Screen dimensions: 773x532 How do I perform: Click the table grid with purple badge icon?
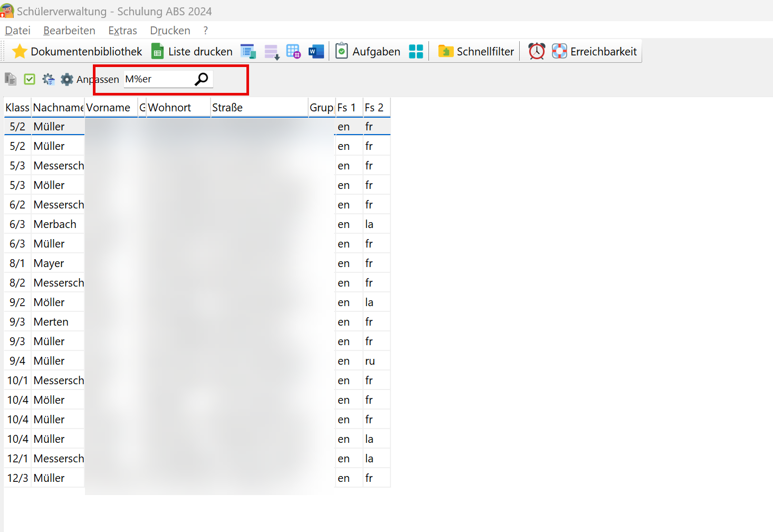(x=293, y=51)
